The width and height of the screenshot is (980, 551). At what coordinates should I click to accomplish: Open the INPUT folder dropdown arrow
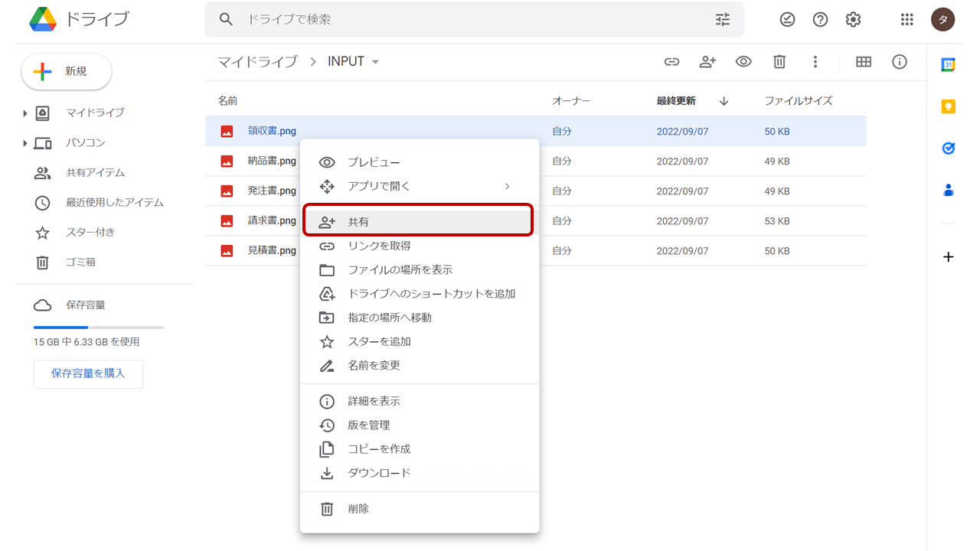375,62
